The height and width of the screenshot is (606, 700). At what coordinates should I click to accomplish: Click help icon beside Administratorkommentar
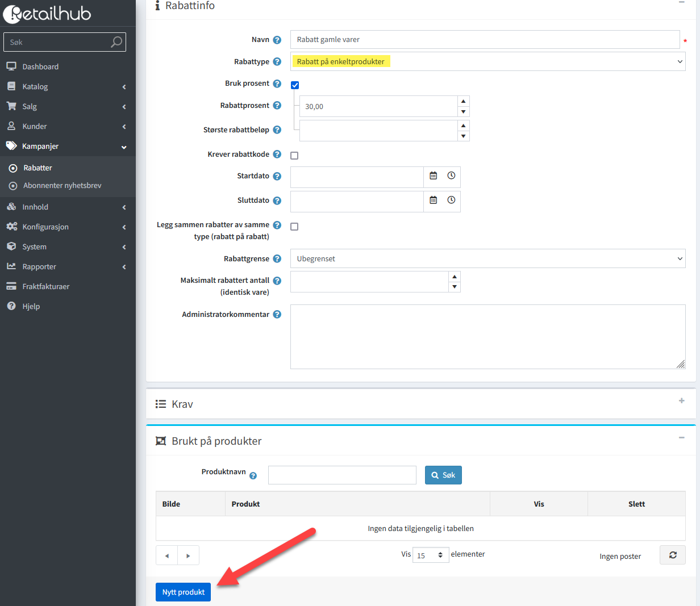point(277,315)
